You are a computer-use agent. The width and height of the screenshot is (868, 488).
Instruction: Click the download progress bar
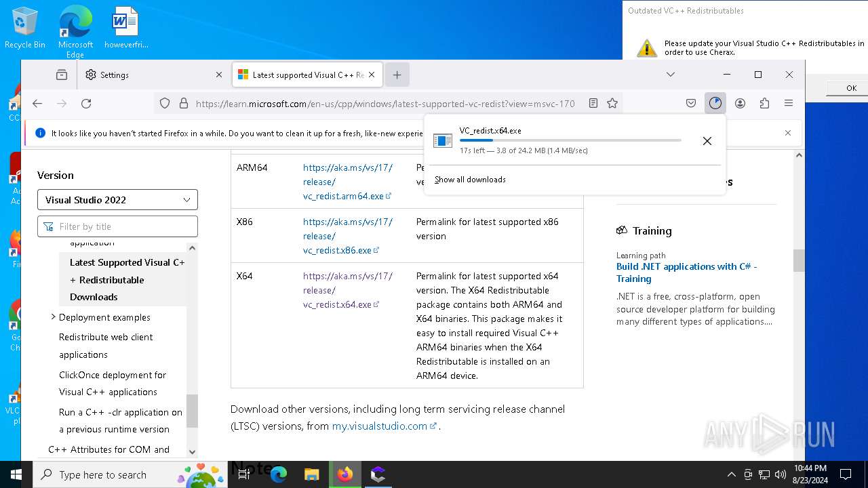[570, 141]
